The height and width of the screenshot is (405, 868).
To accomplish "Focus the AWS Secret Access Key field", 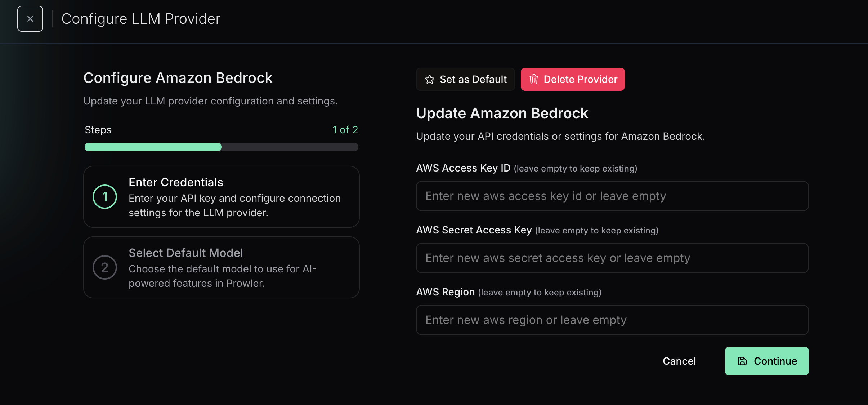I will tap(612, 258).
